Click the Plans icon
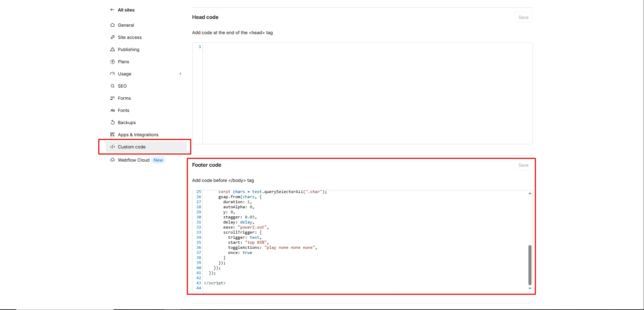Image resolution: width=644 pixels, height=310 pixels. click(113, 62)
